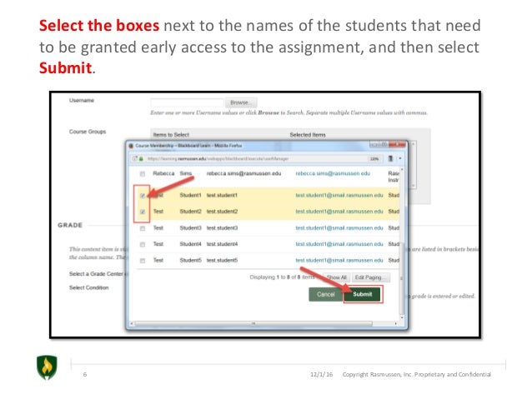
Task: Click the first name 'Rebecca'
Action: 163,173
